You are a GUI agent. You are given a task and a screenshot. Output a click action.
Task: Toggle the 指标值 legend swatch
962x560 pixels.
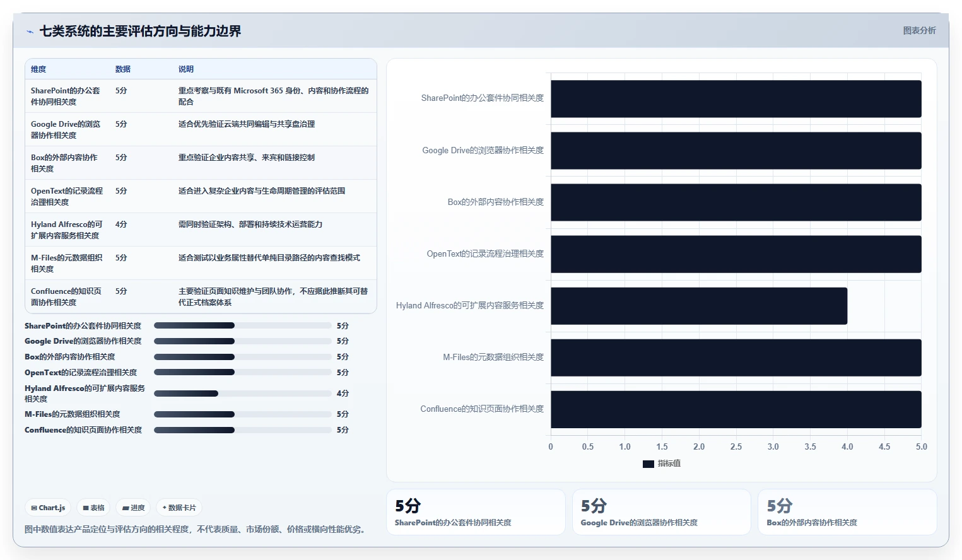(x=648, y=464)
